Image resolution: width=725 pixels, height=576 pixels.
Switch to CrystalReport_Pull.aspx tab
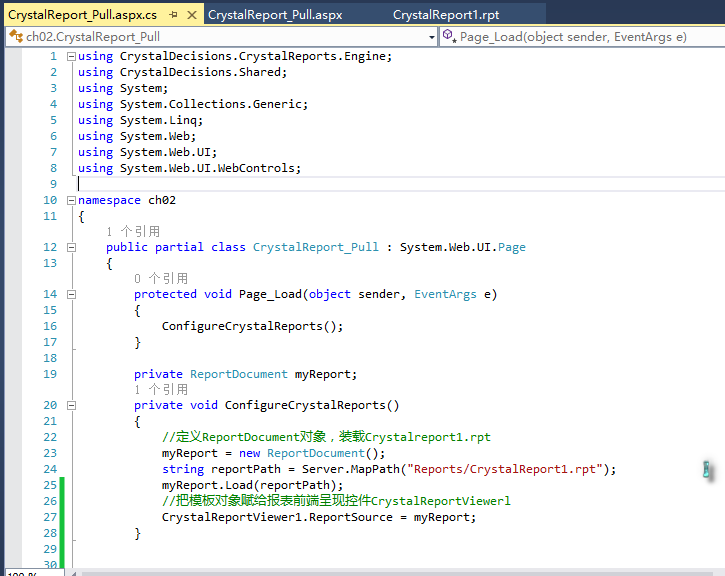[x=275, y=15]
